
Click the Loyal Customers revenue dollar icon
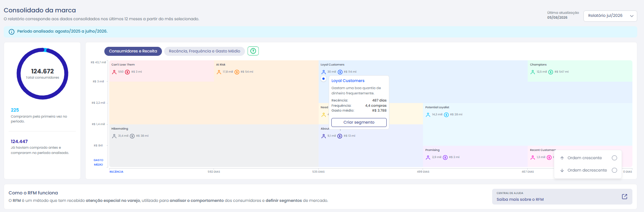(x=340, y=72)
